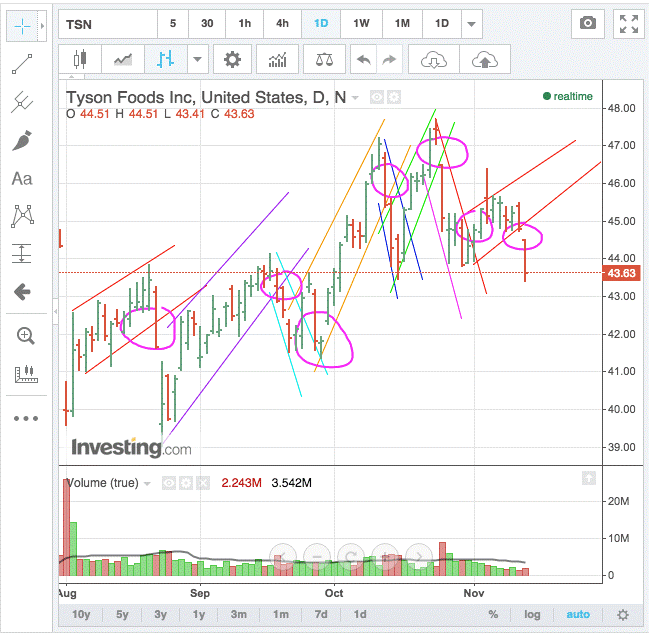Set range to 7d
The width and height of the screenshot is (649, 634).
(321, 615)
